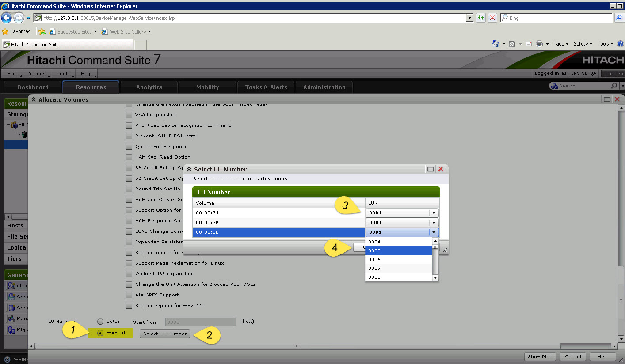
Task: Open the Tasks & Alerts tab
Action: (266, 87)
